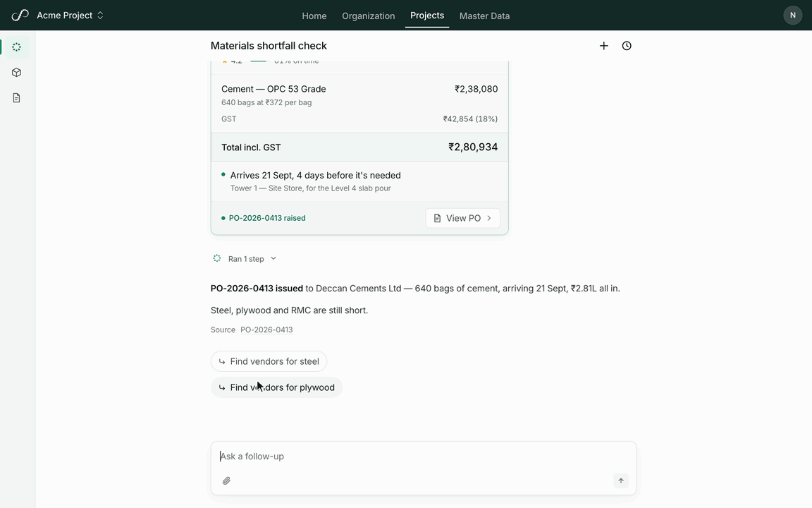
Task: Go to the Home tab
Action: click(314, 16)
